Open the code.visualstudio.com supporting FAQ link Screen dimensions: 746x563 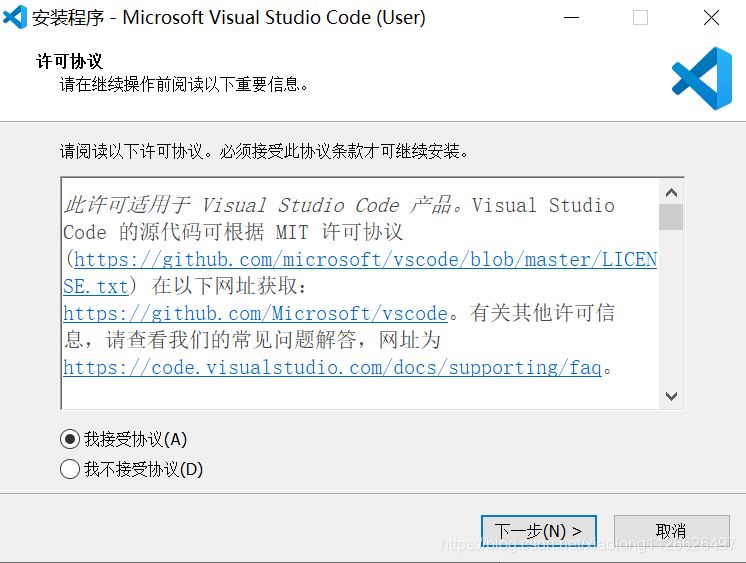[332, 368]
